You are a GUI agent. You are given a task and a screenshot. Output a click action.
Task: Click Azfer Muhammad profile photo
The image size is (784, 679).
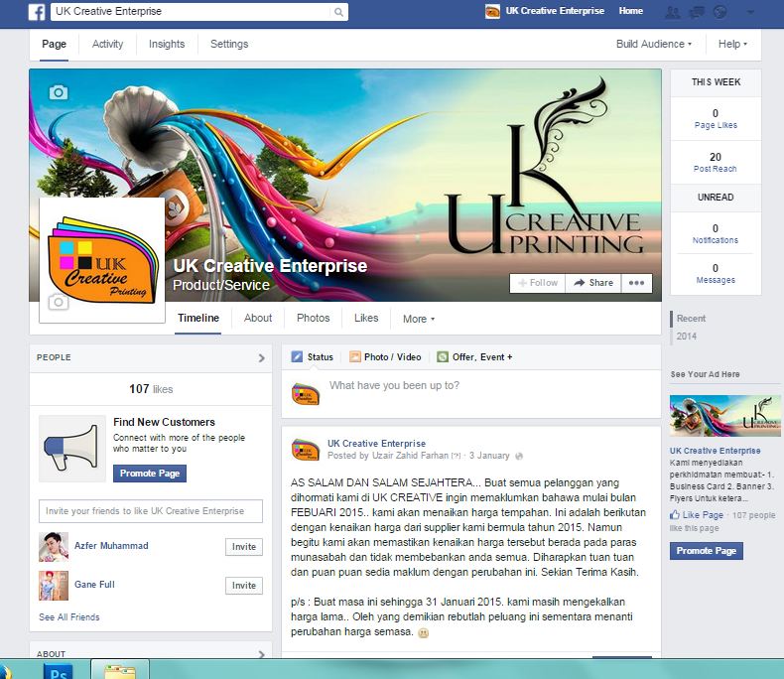(x=54, y=547)
